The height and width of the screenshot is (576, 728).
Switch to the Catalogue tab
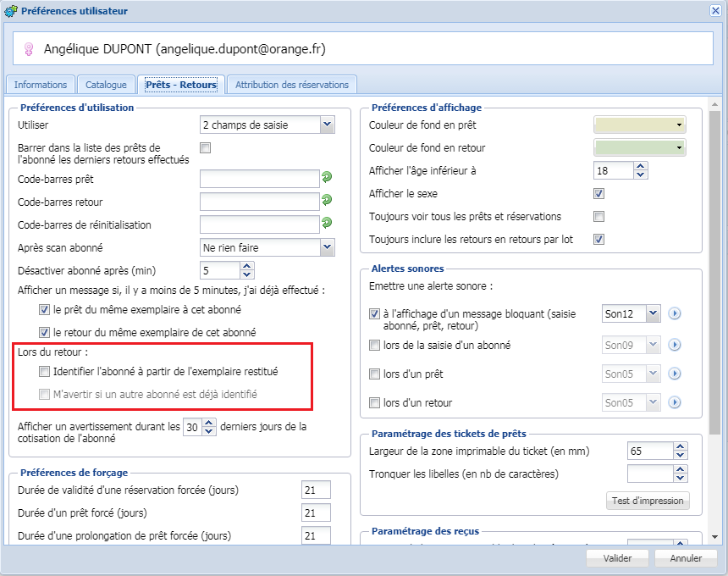106,85
